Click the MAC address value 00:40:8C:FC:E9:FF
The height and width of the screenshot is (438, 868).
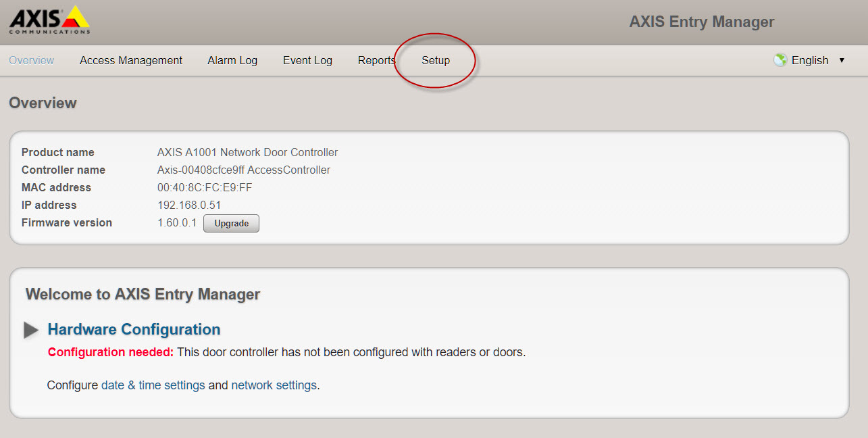pos(205,188)
